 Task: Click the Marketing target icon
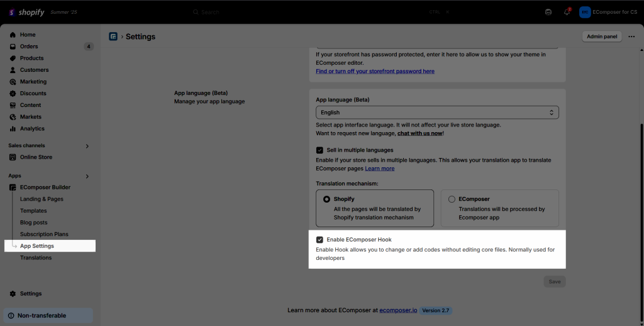(x=13, y=82)
